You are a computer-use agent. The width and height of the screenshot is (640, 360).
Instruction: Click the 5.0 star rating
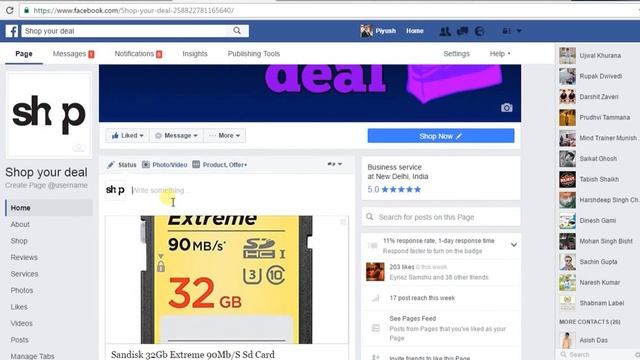(x=394, y=189)
